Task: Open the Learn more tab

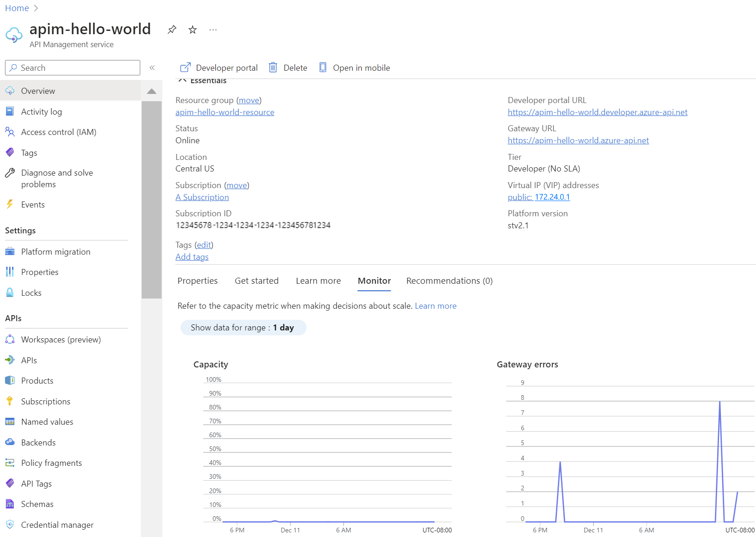Action: click(318, 281)
